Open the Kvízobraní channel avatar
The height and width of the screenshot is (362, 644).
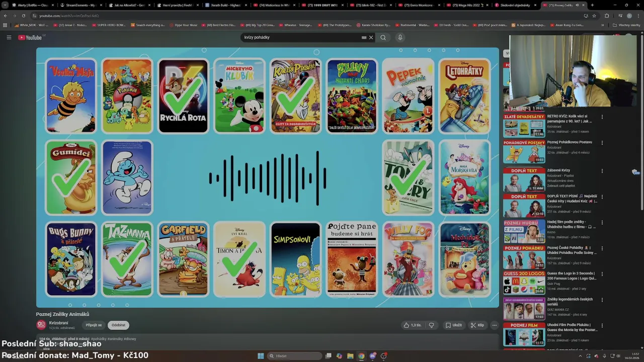(41, 325)
